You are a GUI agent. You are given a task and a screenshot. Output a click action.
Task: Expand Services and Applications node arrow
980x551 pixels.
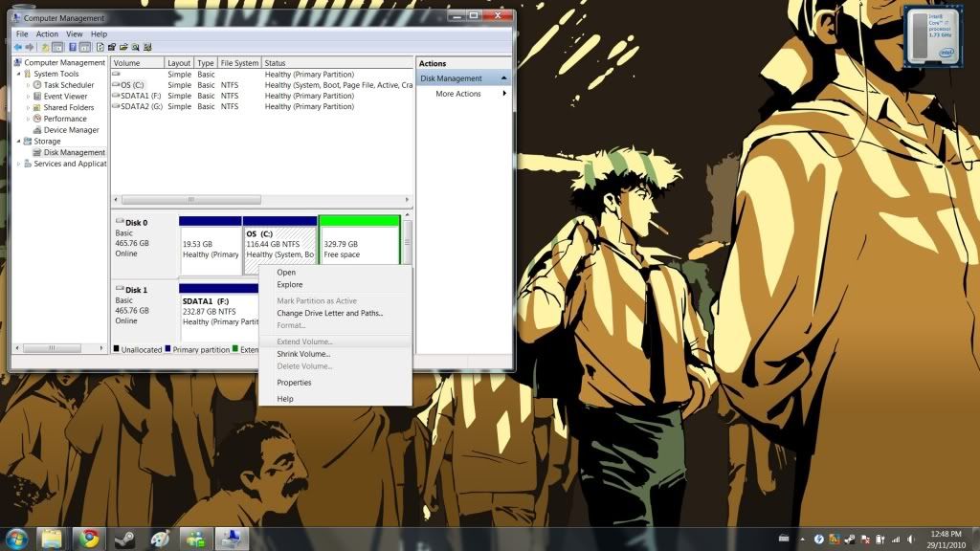(x=19, y=164)
